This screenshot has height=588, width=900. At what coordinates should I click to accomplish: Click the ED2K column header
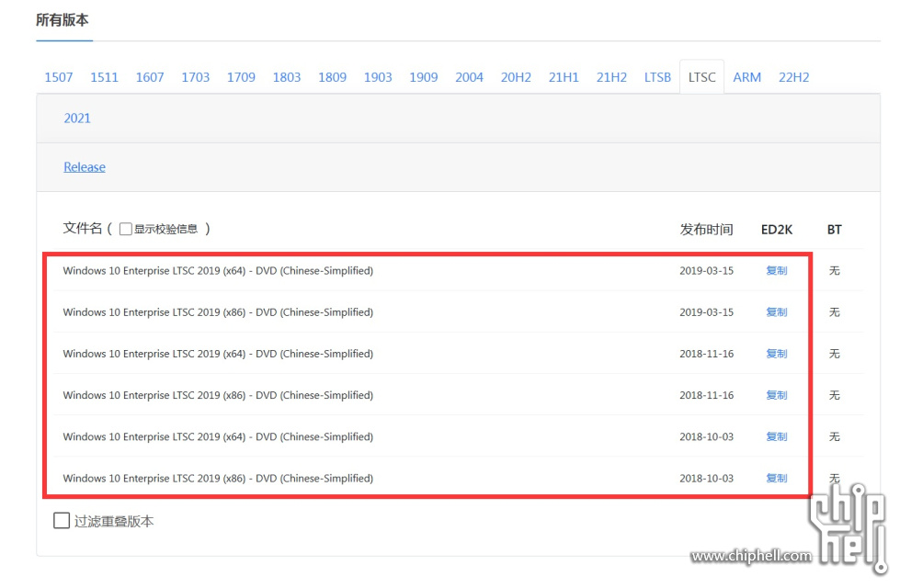click(x=777, y=230)
